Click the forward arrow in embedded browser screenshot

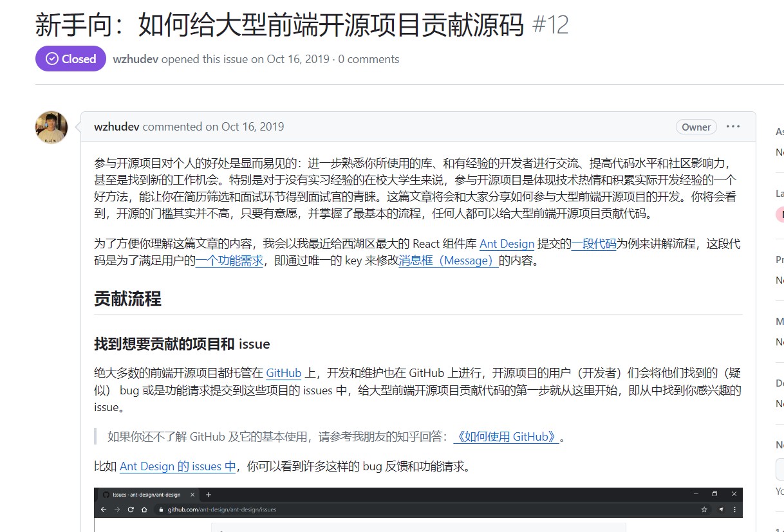(117, 509)
